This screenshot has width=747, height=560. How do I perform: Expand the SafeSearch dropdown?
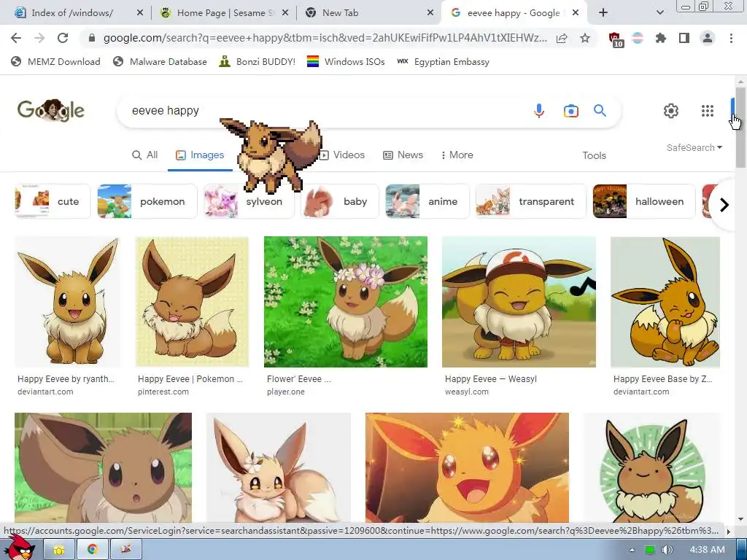point(694,147)
